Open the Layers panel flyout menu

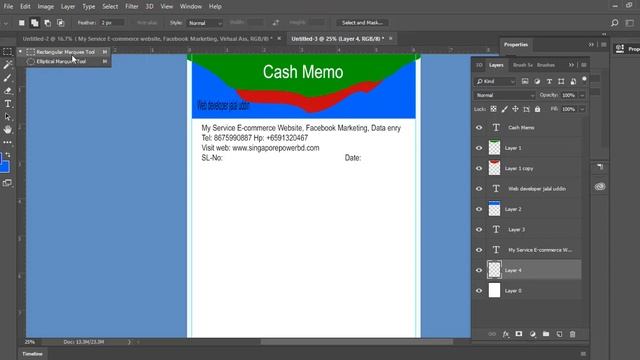pos(584,65)
